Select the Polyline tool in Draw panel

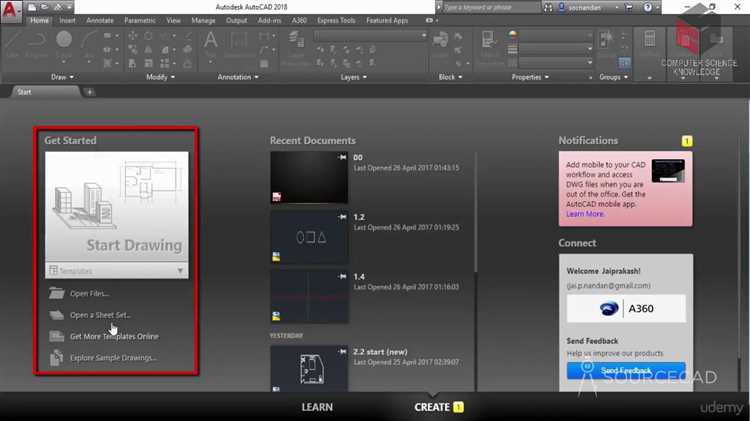pyautogui.click(x=36, y=45)
